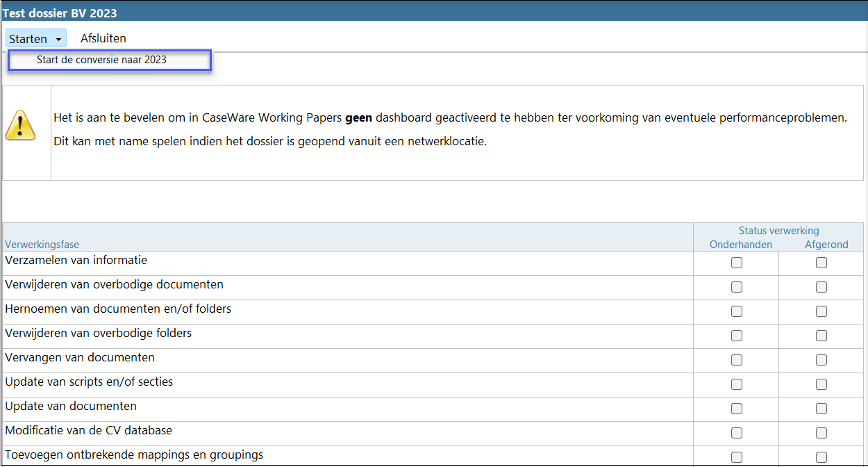
Task: Click the yellow warning triangle icon
Action: (x=20, y=125)
